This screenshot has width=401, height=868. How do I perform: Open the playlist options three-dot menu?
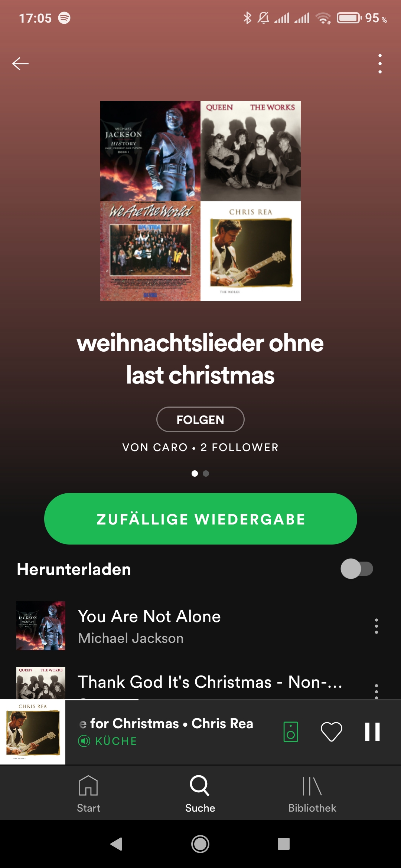[x=380, y=63]
